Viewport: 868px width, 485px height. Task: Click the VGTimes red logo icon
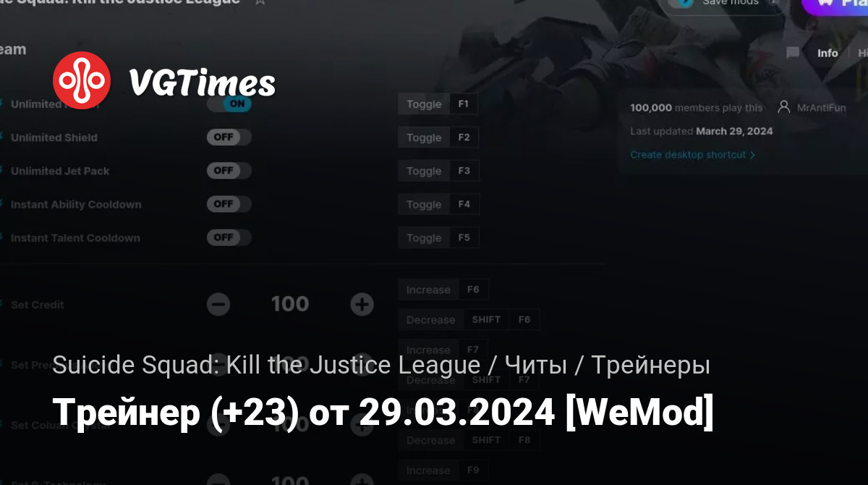point(82,80)
